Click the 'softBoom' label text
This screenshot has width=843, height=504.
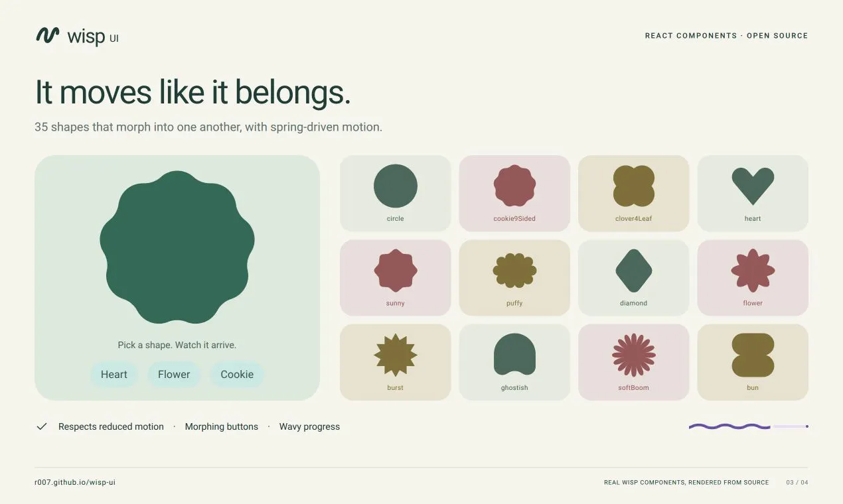tap(634, 387)
